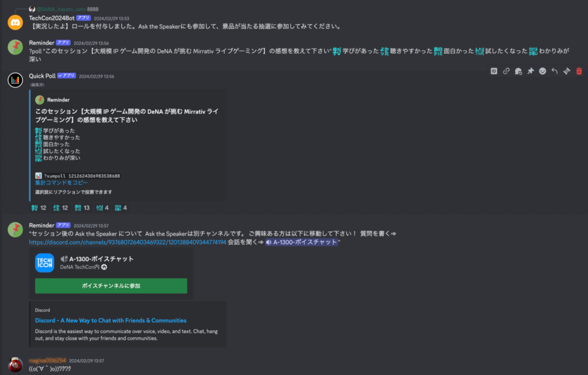
Task: Copy message ID from the hover toolbar
Action: [494, 71]
